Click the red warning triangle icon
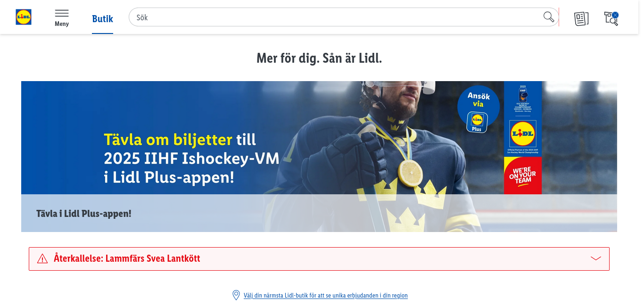Image resolution: width=644 pixels, height=307 pixels. pos(42,258)
